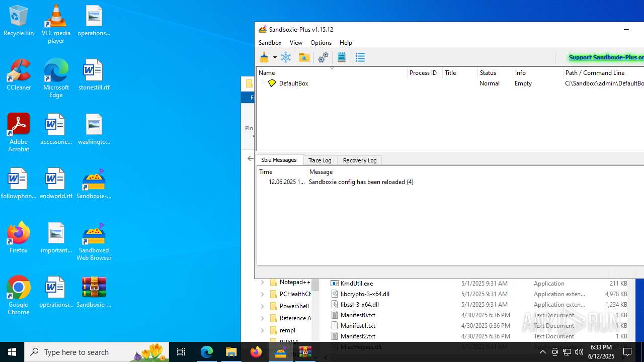
Task: Open Task View on the taskbar
Action: coord(181,352)
